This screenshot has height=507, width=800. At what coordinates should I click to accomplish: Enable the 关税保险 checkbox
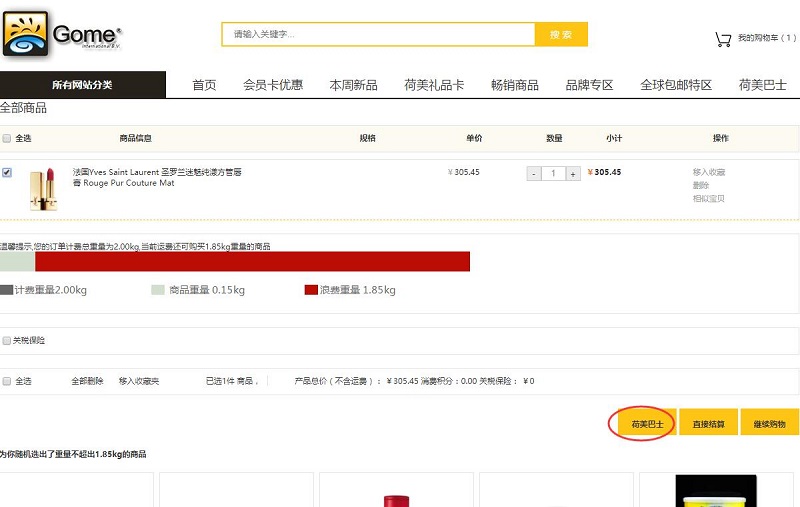(x=7, y=340)
